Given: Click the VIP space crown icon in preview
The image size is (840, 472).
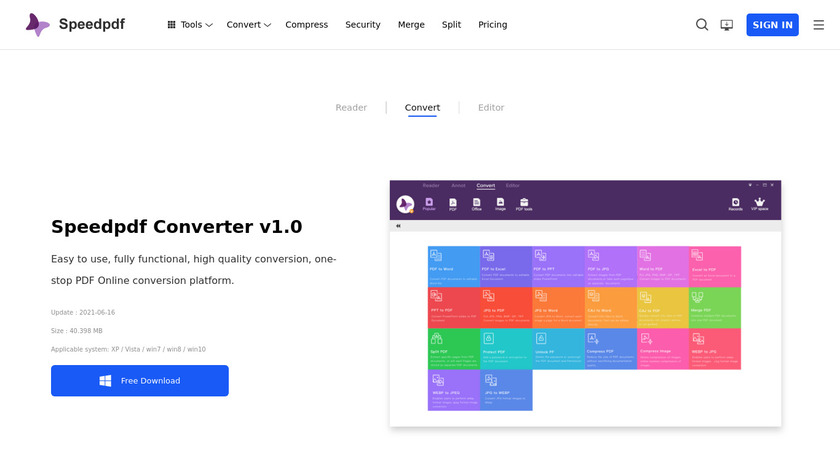Looking at the screenshot, I should coord(759,204).
